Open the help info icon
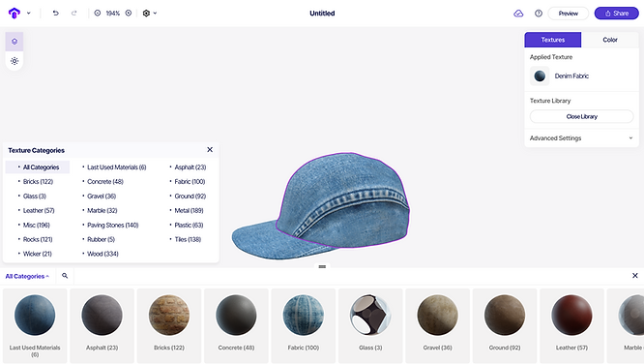 tap(539, 14)
